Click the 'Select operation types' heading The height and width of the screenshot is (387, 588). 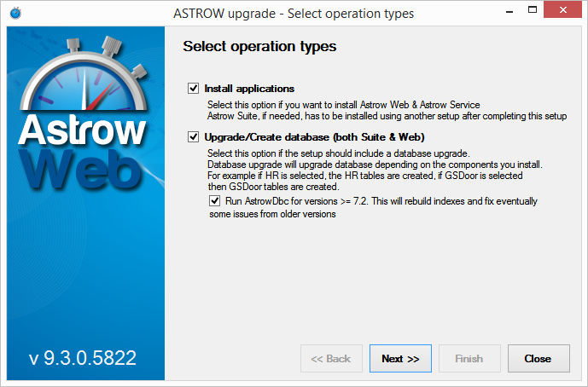tap(259, 46)
